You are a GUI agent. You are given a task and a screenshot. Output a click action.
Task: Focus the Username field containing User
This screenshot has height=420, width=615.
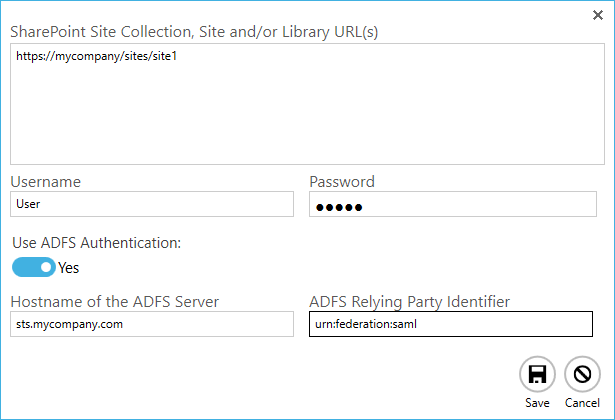(x=152, y=204)
